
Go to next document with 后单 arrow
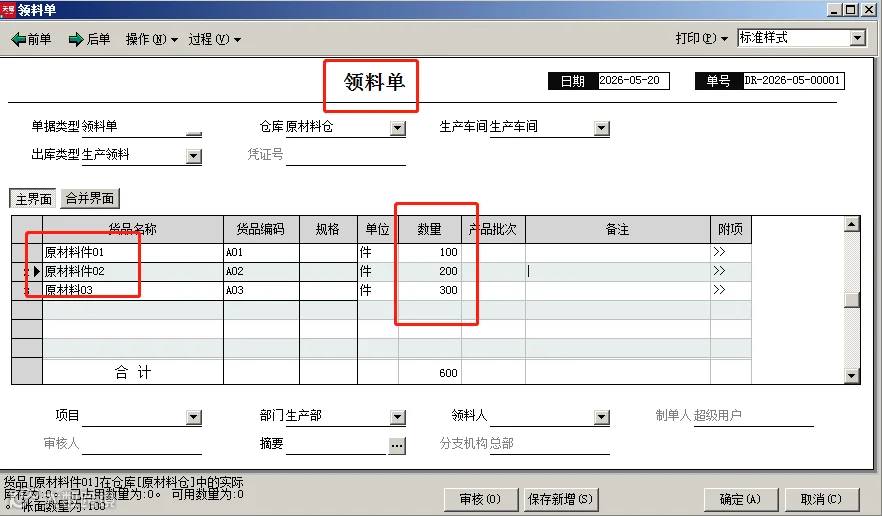[x=89, y=39]
